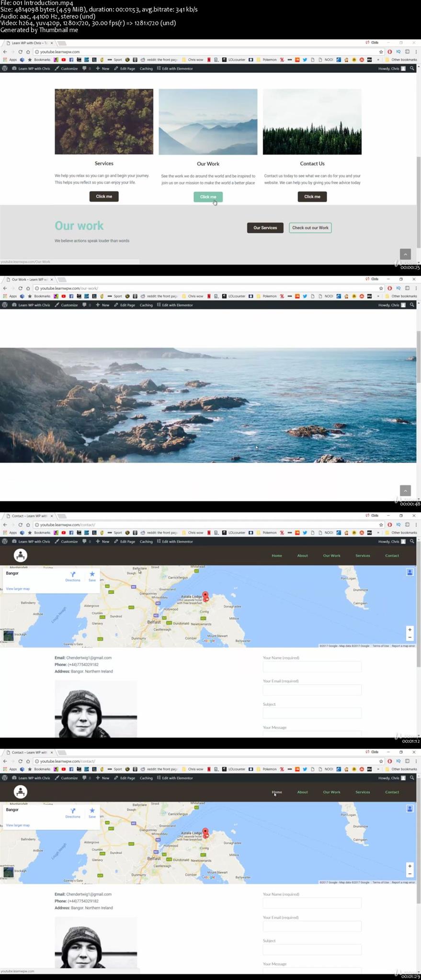Open the misty mountains image above Our Work
Image resolution: width=421 pixels, height=980 pixels.
[208, 122]
